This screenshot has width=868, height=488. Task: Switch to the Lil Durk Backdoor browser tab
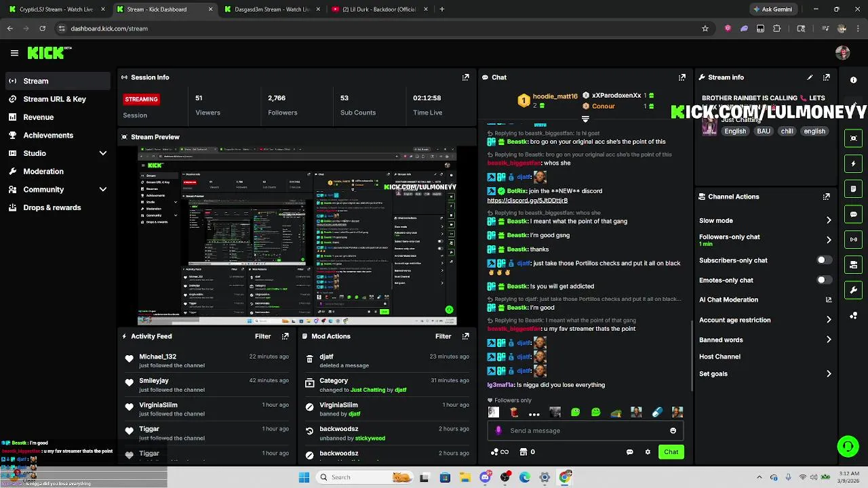tap(380, 9)
